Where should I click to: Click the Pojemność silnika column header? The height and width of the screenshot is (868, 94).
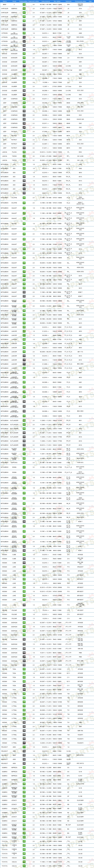click(x=34, y=1)
